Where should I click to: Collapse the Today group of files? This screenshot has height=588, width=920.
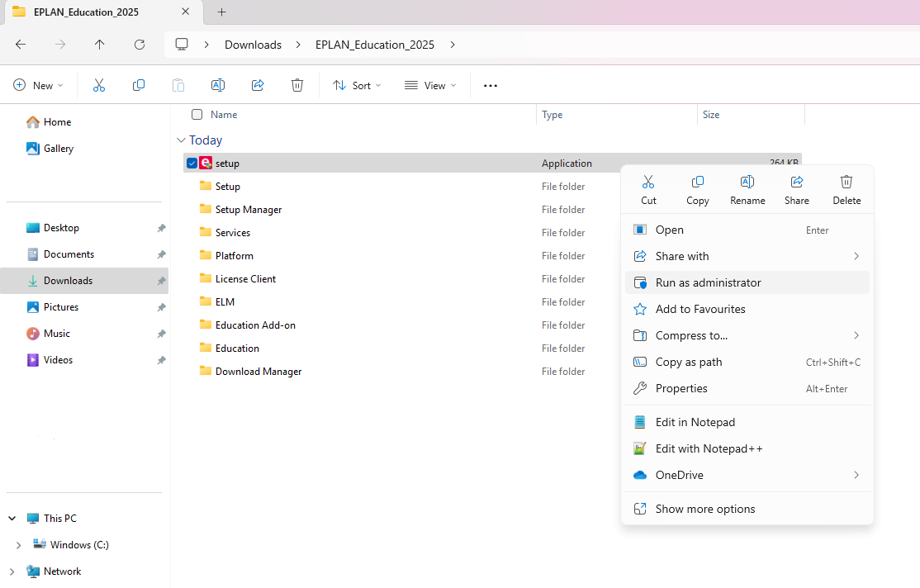click(182, 140)
